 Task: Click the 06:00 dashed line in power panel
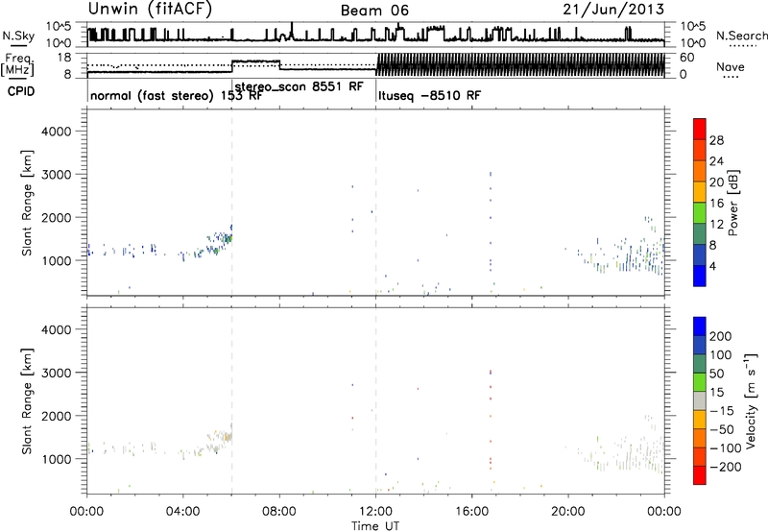coord(231,203)
